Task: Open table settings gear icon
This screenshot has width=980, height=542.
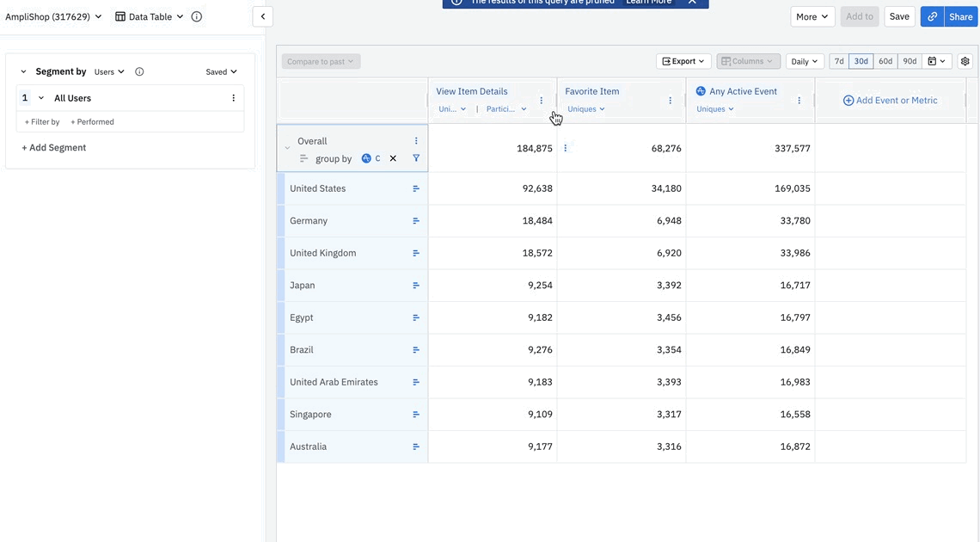Action: [x=965, y=61]
